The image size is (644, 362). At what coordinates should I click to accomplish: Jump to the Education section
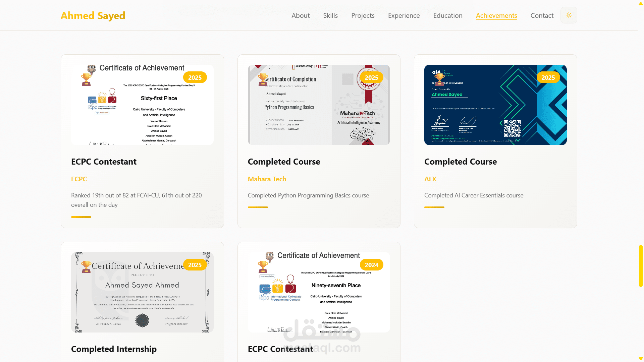(x=447, y=15)
